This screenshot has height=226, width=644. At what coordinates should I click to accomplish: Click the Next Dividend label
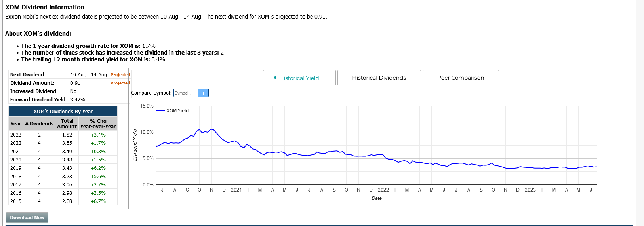28,75
